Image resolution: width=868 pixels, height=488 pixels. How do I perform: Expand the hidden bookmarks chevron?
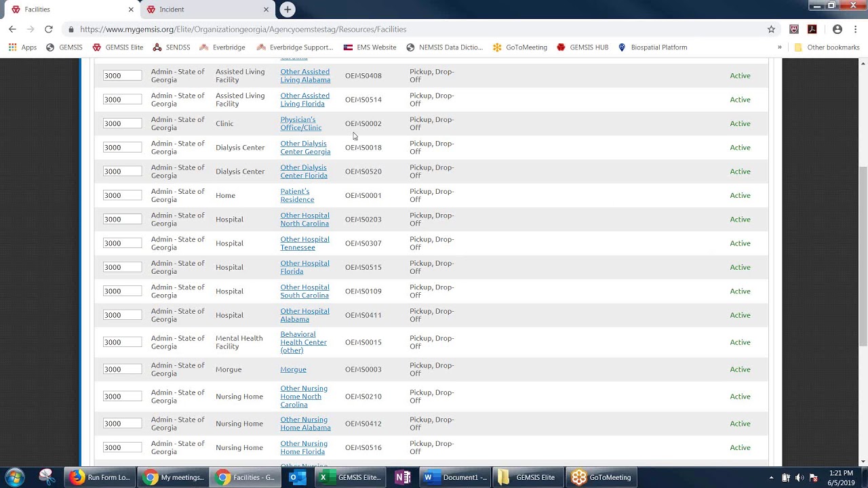(779, 47)
